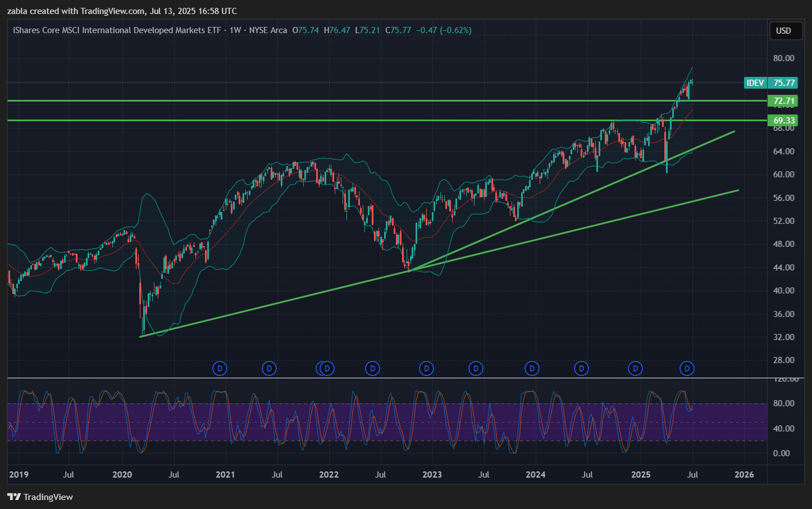Click the first dividend marker near 2021
Viewport: 812px width, 509px height.
pyautogui.click(x=220, y=369)
